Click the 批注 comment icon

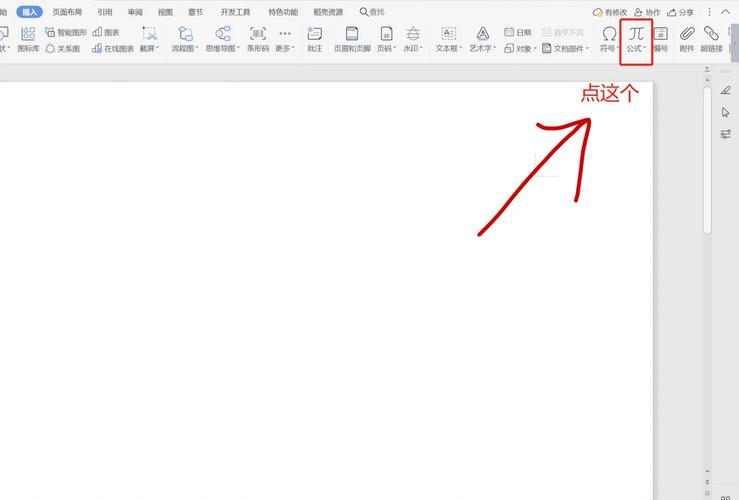pos(315,38)
